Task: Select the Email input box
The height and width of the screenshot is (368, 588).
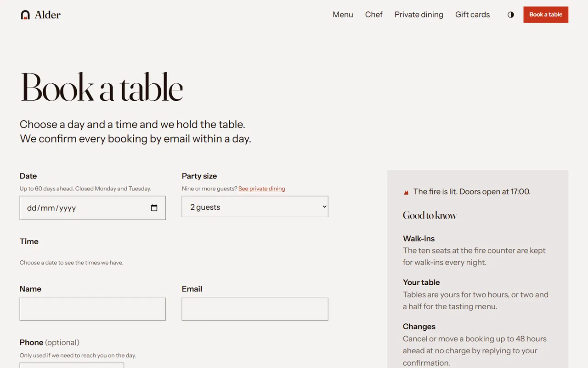Action: tap(255, 309)
